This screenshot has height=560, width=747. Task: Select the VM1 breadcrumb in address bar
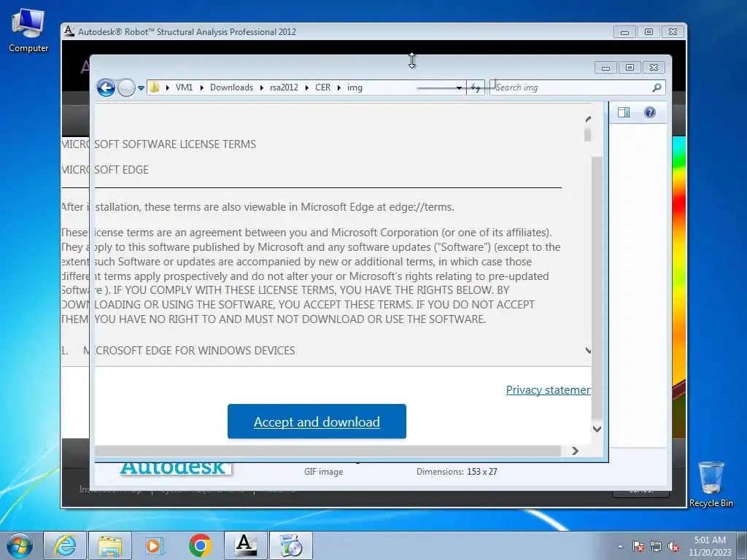(x=184, y=87)
